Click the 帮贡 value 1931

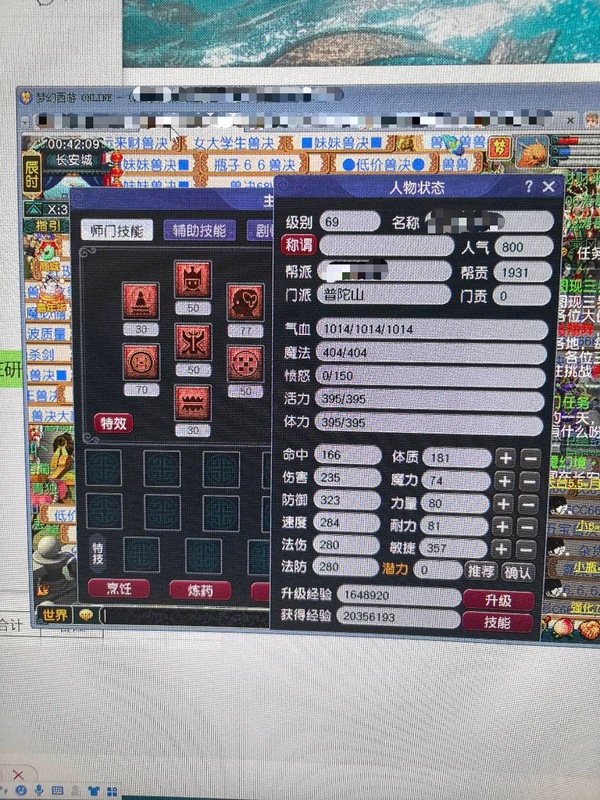pyautogui.click(x=523, y=272)
